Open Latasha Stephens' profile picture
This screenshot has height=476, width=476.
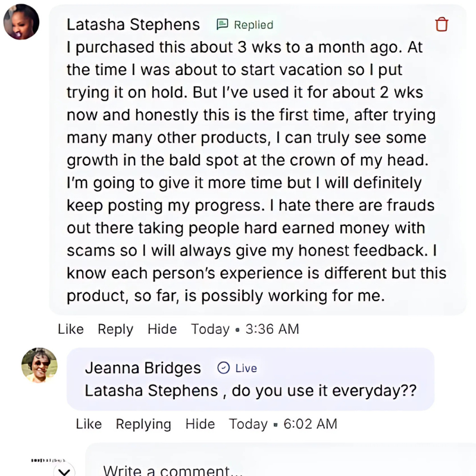[x=21, y=22]
